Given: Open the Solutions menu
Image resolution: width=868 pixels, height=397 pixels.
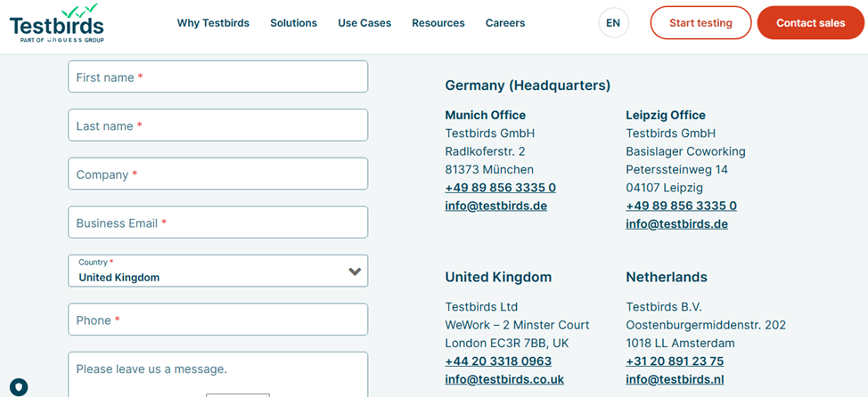Looking at the screenshot, I should (x=293, y=23).
